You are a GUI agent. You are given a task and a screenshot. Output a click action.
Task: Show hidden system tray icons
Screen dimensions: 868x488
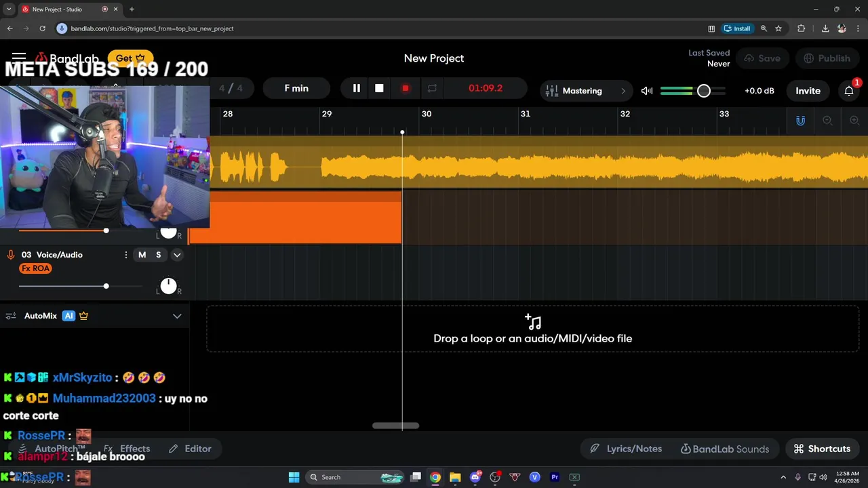click(783, 477)
